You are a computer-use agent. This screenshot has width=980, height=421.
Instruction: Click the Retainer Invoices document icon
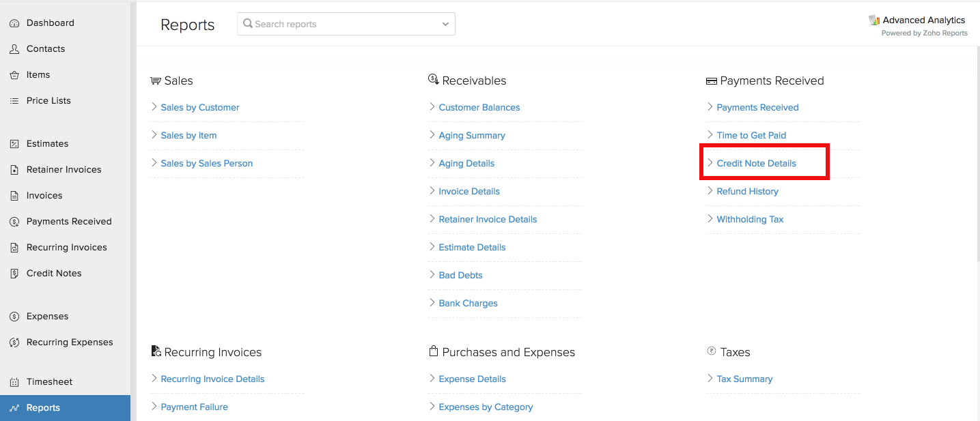pyautogui.click(x=14, y=170)
